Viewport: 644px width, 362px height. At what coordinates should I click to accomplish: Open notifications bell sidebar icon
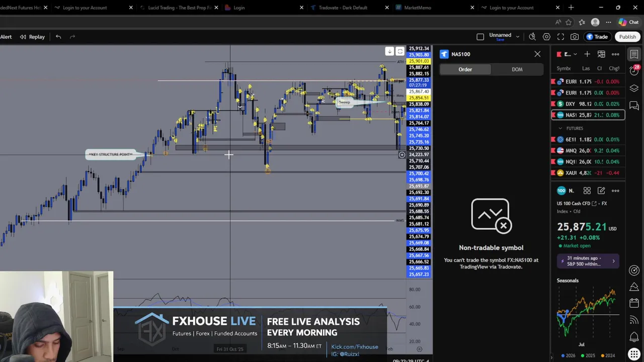(x=634, y=337)
